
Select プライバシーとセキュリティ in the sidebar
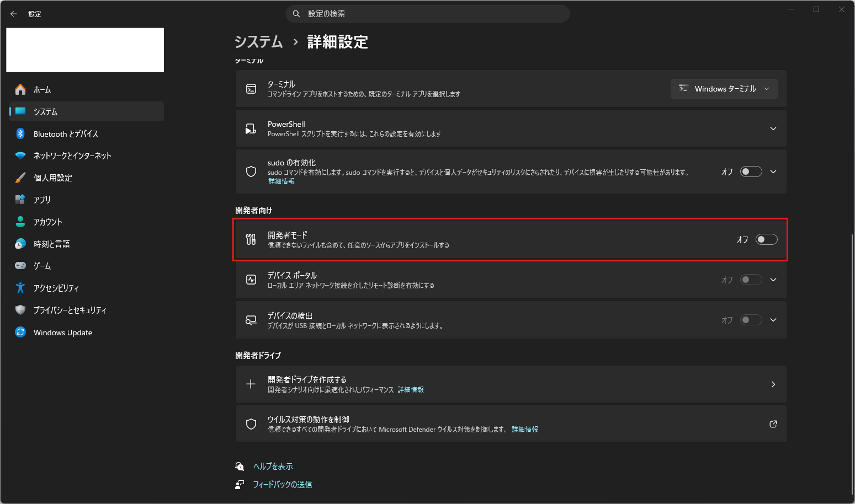(70, 310)
